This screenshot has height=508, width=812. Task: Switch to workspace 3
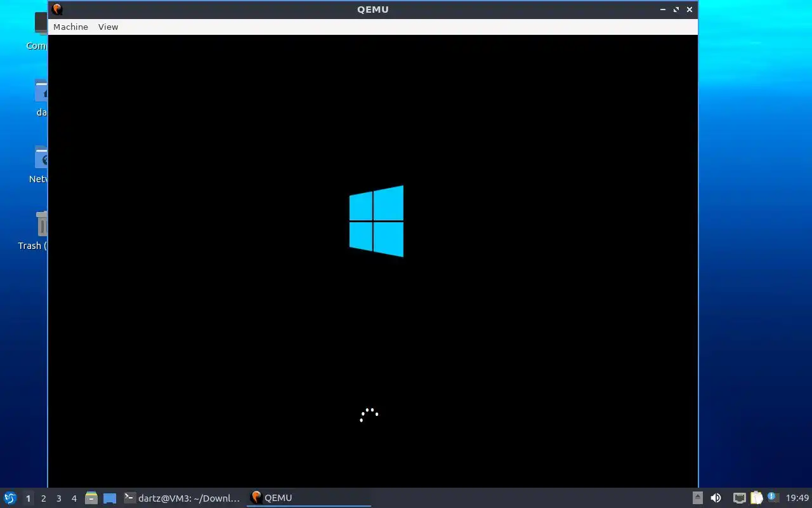pyautogui.click(x=58, y=498)
